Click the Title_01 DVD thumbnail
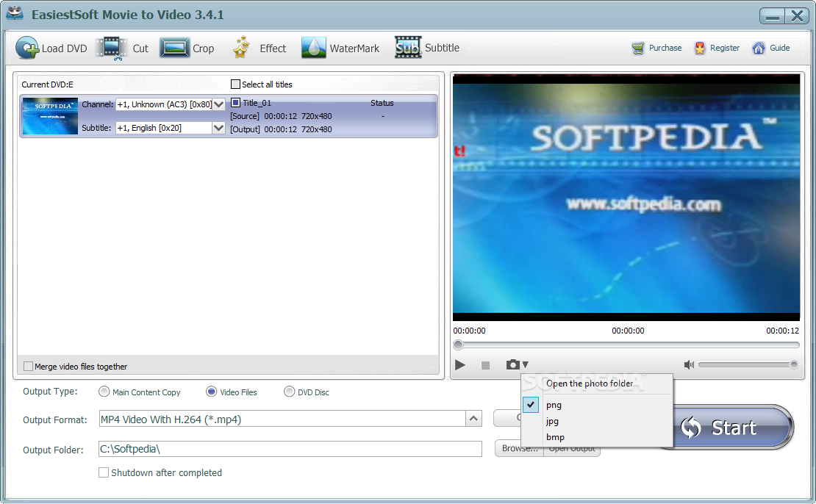This screenshot has width=816, height=504. [x=50, y=116]
